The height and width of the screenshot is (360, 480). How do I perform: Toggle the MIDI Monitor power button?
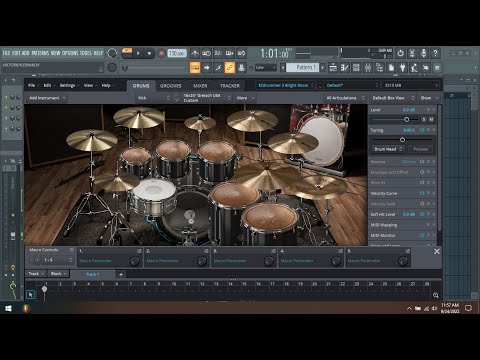[x=422, y=235]
